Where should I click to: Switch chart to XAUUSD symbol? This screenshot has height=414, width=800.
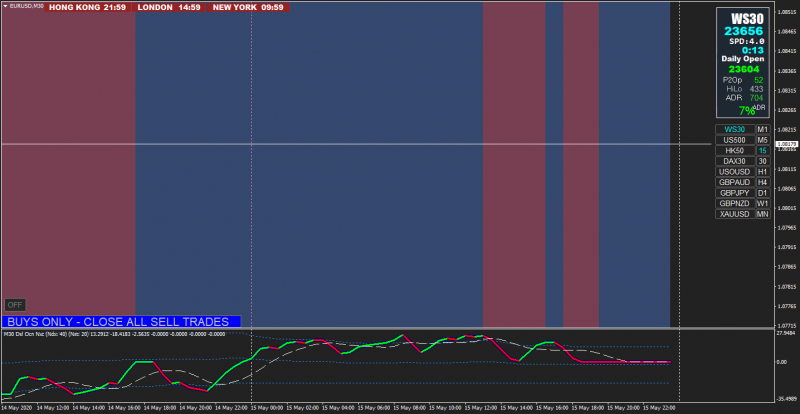735,214
